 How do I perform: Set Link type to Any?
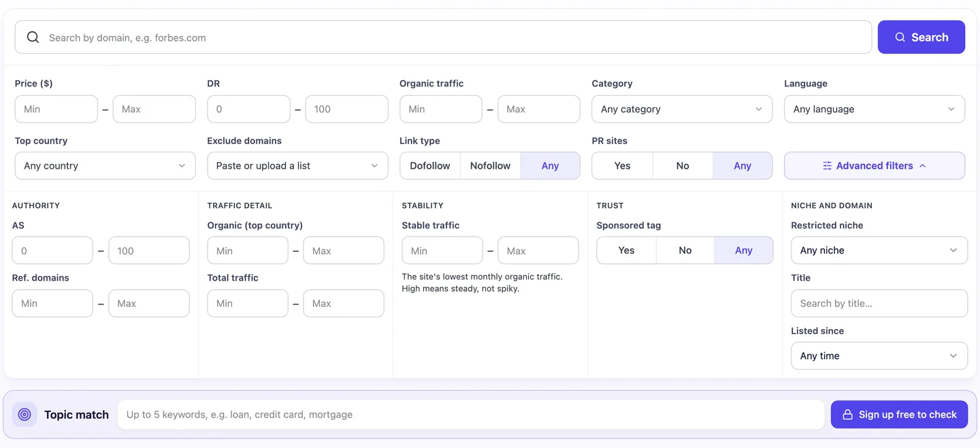550,166
